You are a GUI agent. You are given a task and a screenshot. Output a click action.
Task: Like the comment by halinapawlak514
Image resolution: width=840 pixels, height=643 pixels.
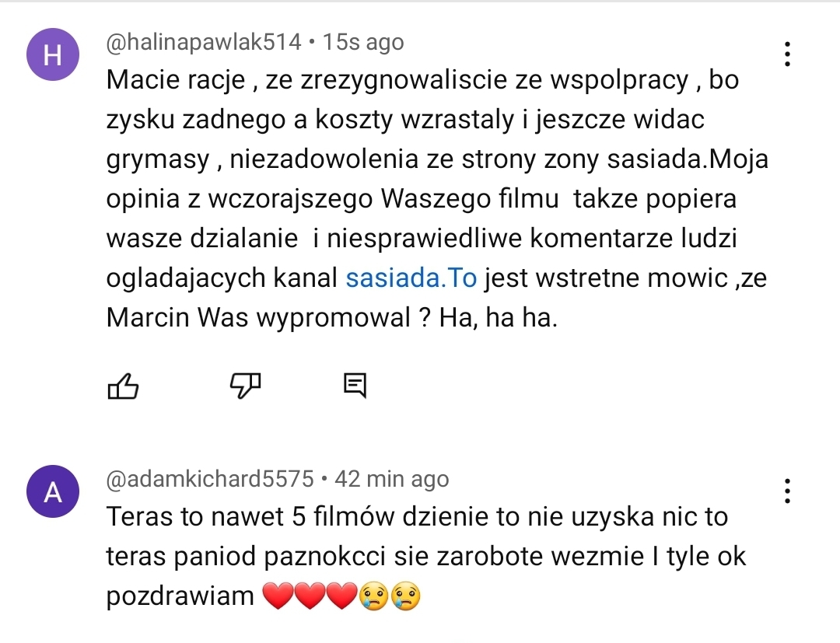coord(122,386)
